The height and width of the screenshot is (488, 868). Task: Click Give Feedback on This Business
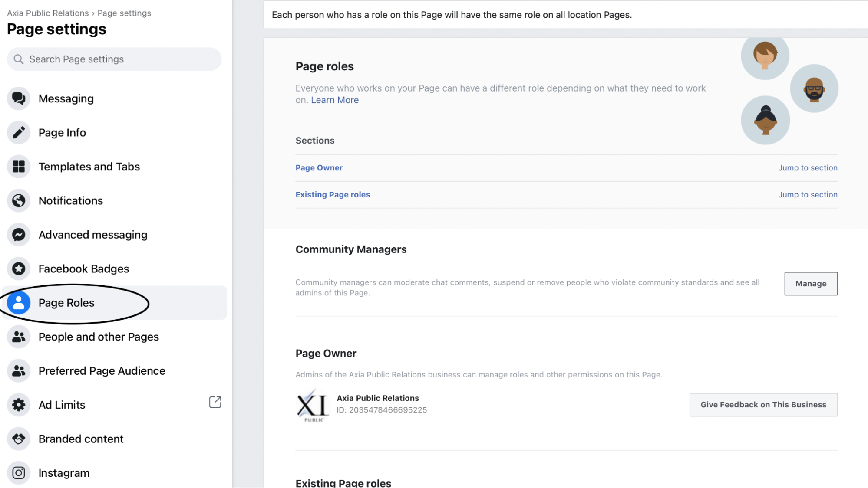pos(763,404)
